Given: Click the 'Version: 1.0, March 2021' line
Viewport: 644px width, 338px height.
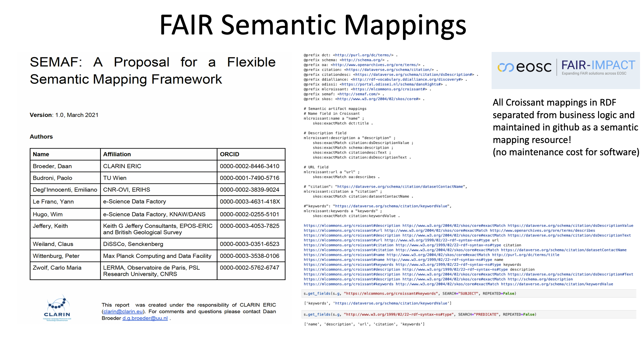Looking at the screenshot, I should 64,115.
